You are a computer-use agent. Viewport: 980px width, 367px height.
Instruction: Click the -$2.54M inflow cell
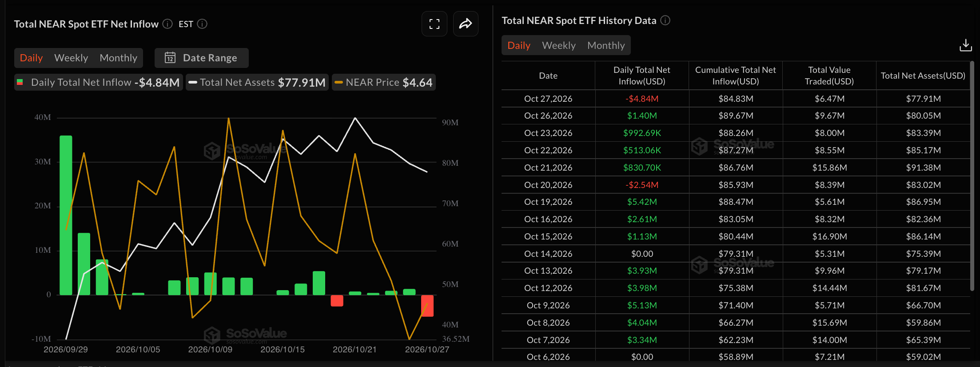[x=642, y=185]
